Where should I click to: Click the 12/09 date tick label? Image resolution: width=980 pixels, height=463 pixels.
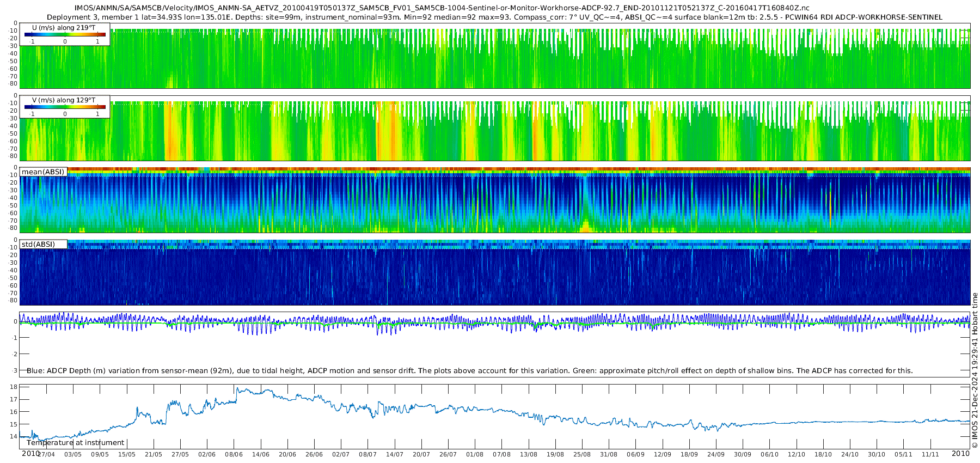662,455
